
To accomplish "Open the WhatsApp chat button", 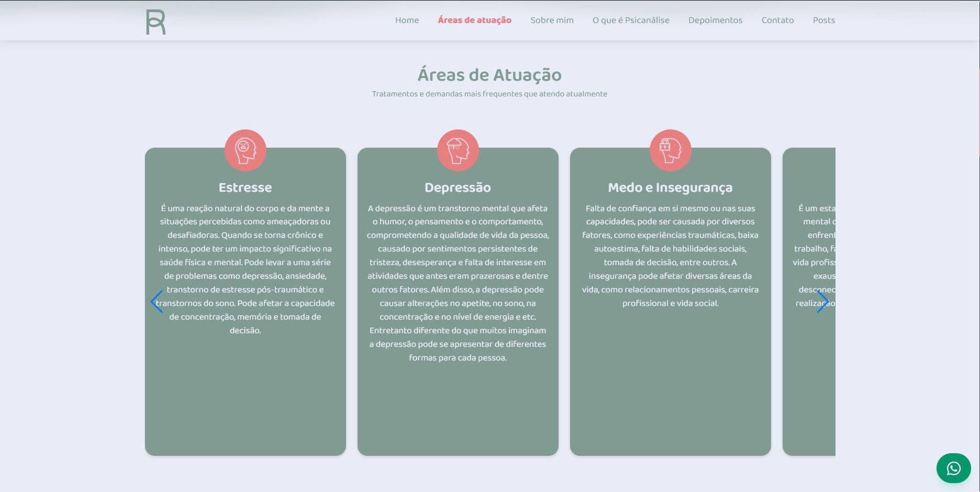I will 953,468.
